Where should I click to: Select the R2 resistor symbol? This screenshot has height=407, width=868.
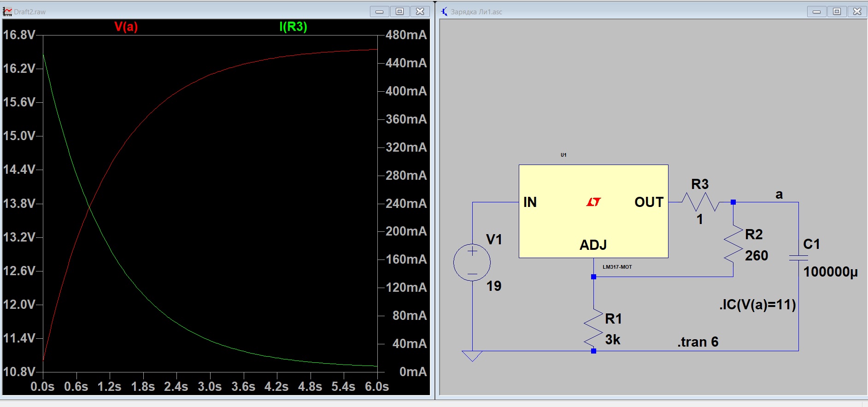point(733,245)
